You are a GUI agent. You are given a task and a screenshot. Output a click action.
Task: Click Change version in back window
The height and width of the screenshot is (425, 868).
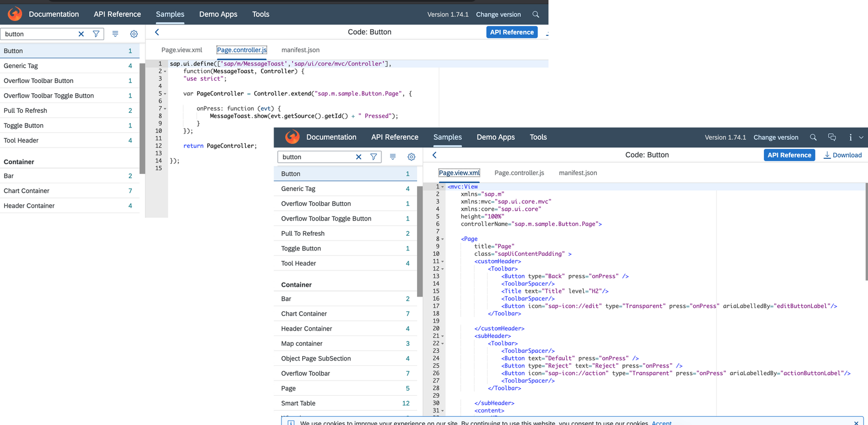click(499, 15)
